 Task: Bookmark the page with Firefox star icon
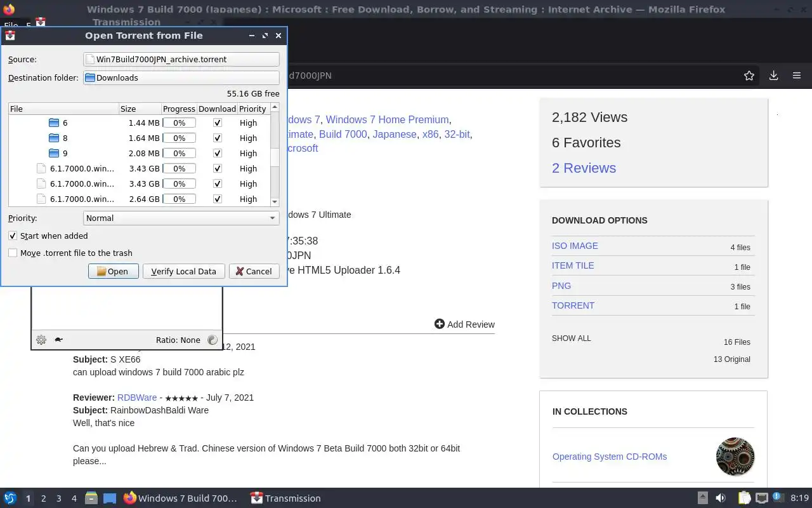[749, 76]
